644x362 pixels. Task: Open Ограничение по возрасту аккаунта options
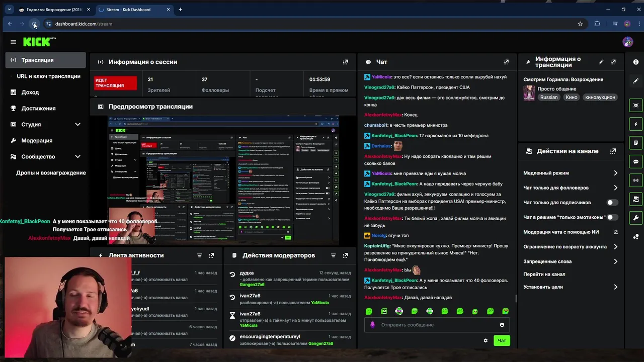570,247
